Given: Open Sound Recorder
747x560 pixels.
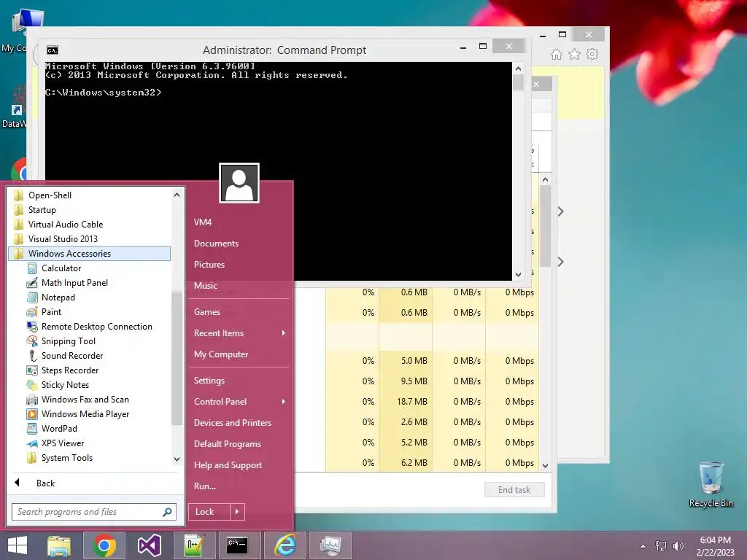Looking at the screenshot, I should (x=72, y=356).
